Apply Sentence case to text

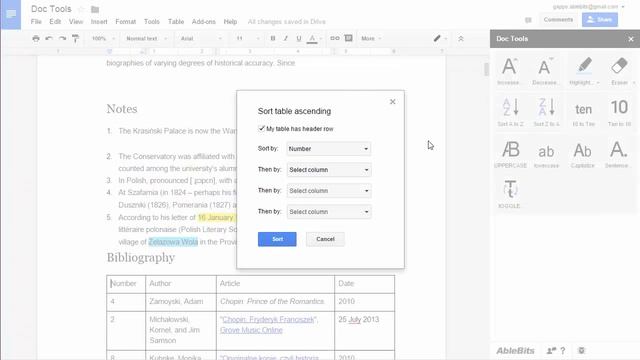[618, 153]
